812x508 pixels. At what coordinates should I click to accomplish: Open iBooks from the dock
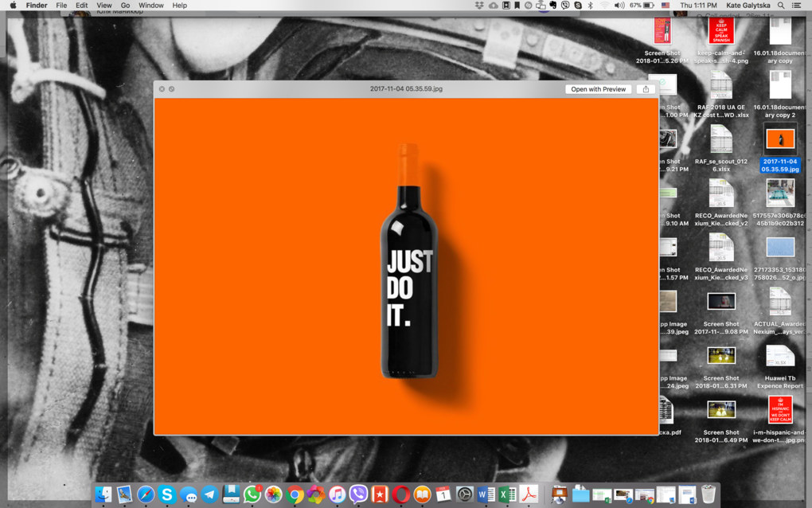click(422, 494)
